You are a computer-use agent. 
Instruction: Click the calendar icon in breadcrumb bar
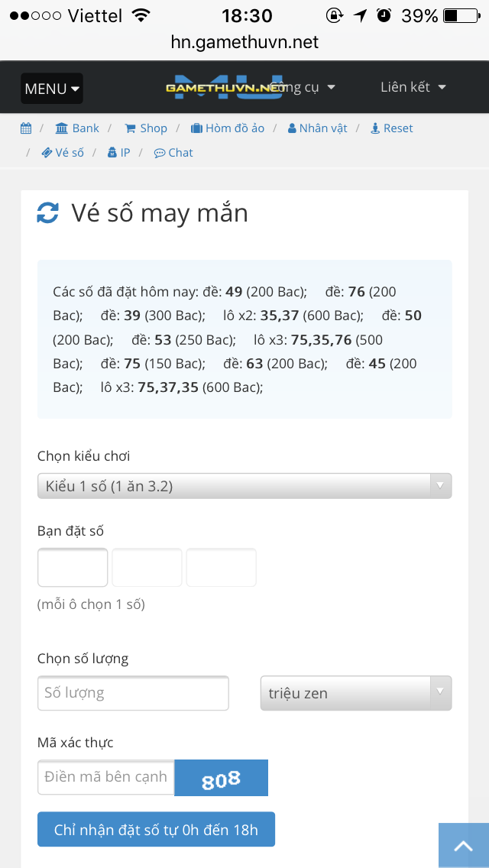pyautogui.click(x=26, y=128)
